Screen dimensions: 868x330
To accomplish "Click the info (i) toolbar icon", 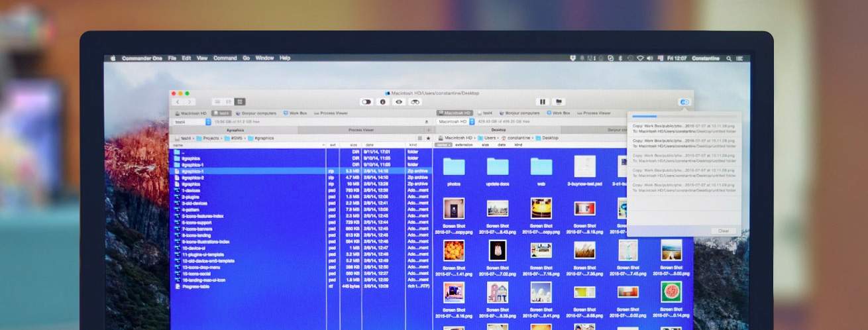I will point(382,101).
